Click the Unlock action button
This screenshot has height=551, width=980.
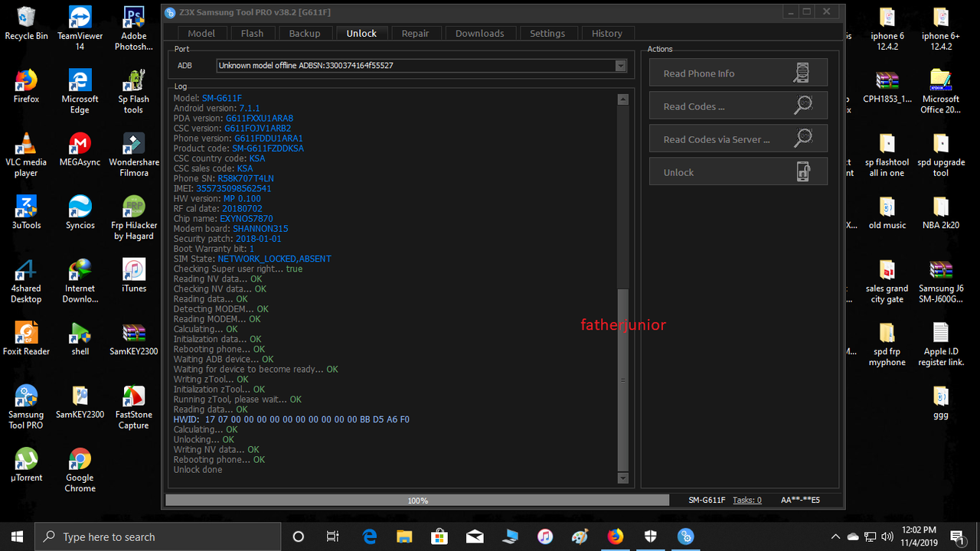pyautogui.click(x=738, y=171)
